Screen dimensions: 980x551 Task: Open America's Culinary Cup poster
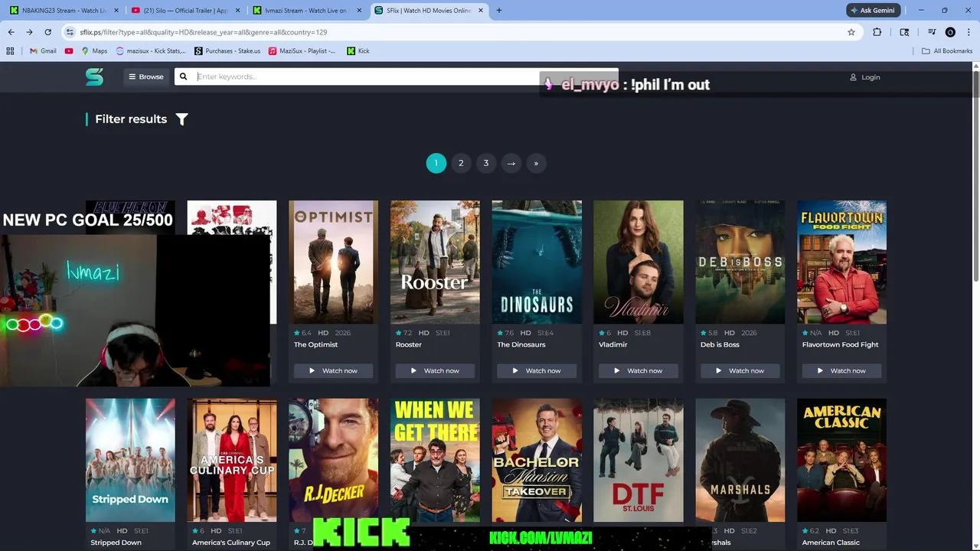coord(232,460)
